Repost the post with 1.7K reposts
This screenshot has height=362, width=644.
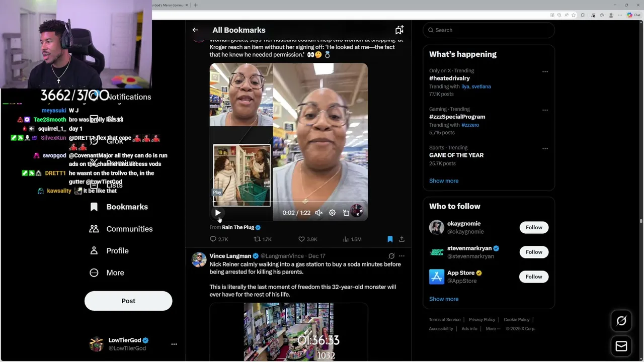point(263,239)
